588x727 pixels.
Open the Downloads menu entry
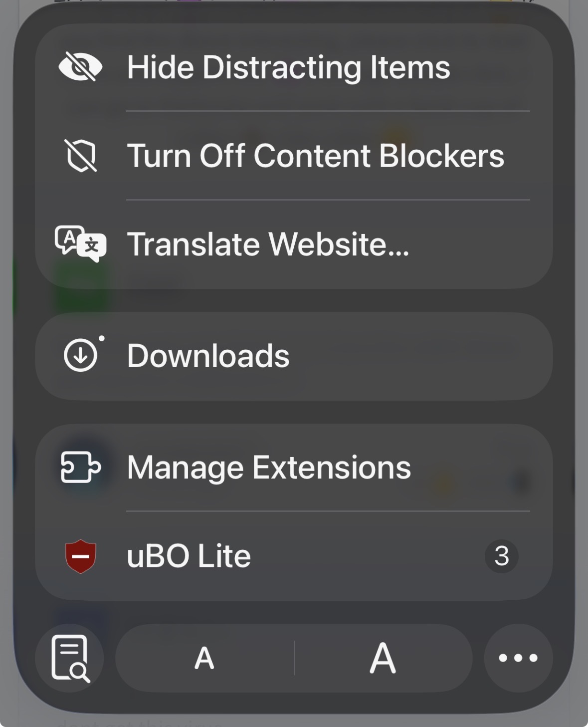208,356
